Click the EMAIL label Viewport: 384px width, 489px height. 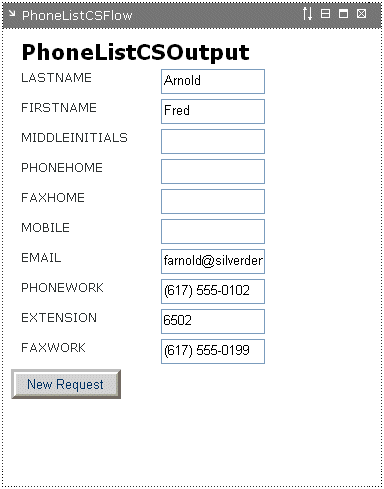coord(41,258)
